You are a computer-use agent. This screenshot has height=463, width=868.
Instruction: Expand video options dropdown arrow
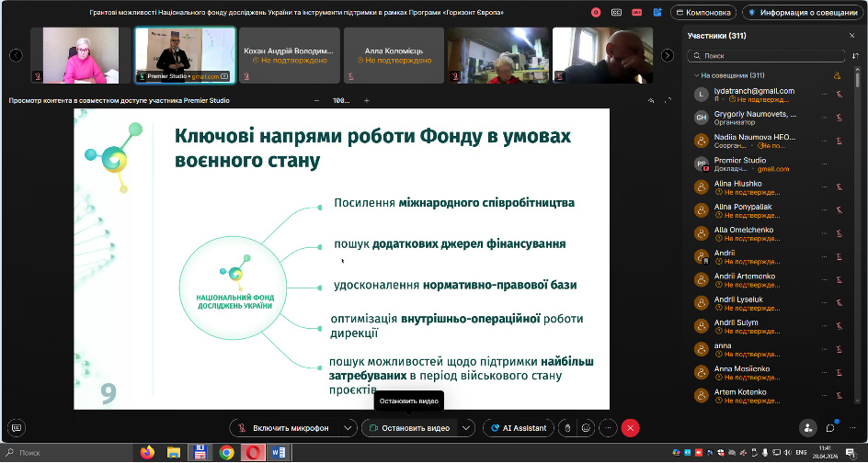(x=467, y=428)
